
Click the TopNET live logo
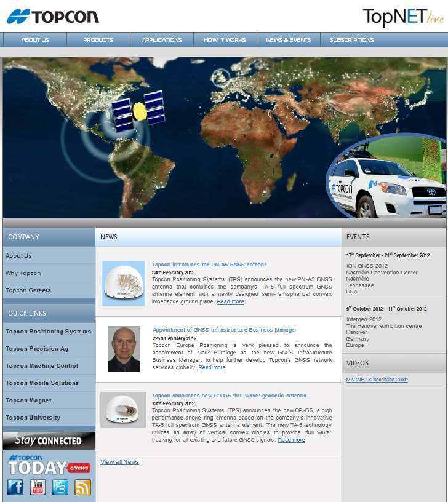(x=403, y=17)
